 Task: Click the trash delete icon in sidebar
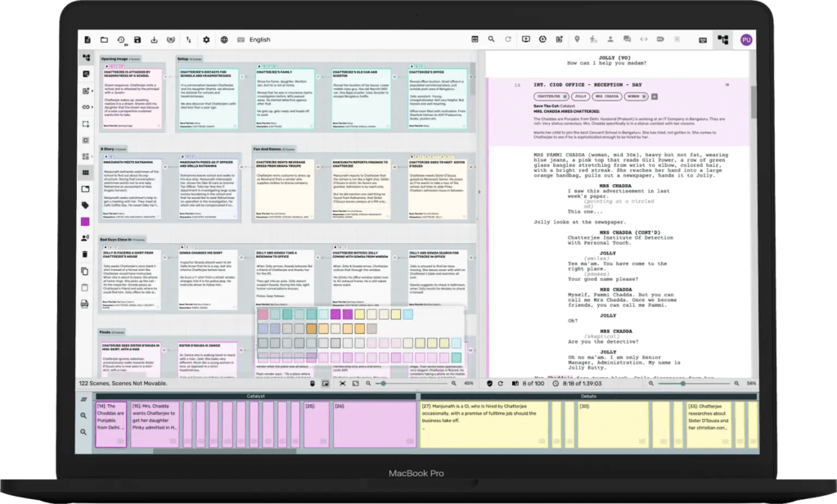pyautogui.click(x=85, y=254)
